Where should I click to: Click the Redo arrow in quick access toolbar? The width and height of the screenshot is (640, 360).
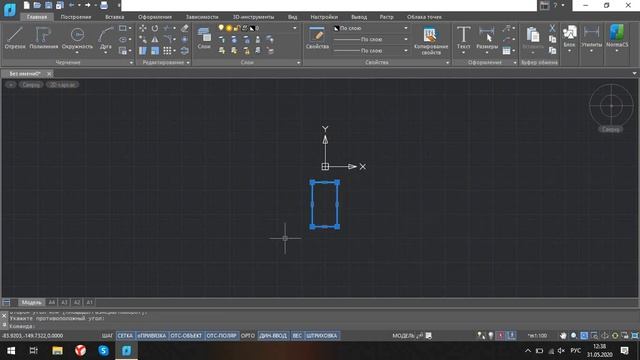87,5
